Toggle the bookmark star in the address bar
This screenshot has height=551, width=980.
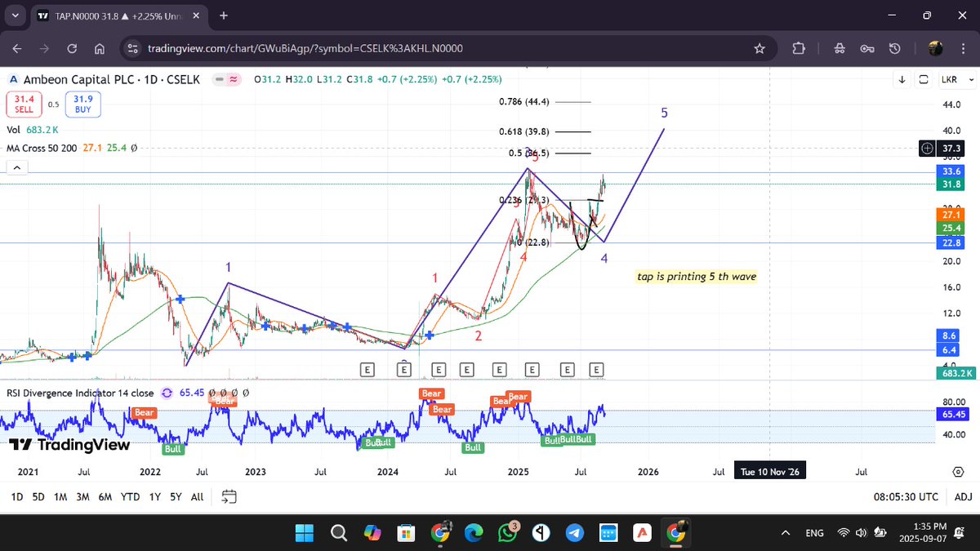coord(759,48)
